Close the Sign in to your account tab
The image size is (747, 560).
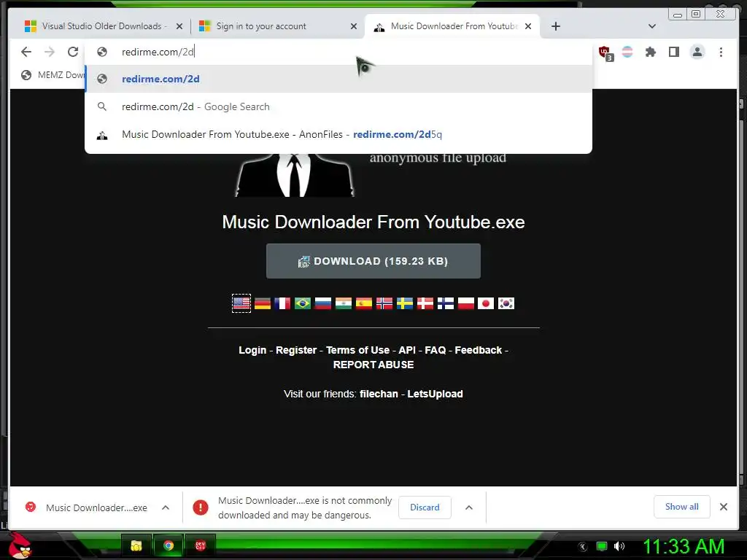[354, 26]
